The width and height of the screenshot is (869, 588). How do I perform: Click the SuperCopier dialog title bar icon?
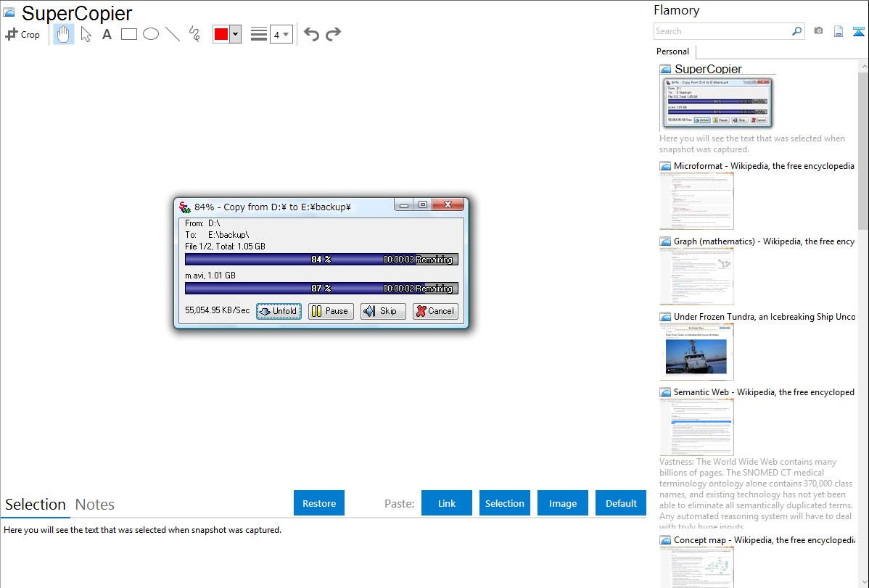(x=184, y=207)
